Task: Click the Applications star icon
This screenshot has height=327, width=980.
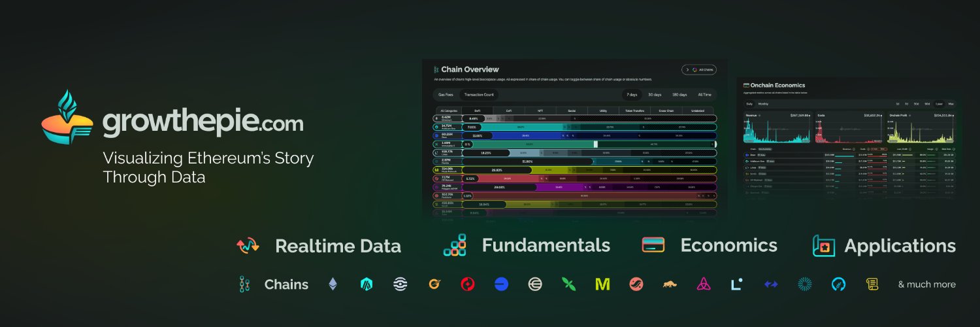Action: [x=824, y=245]
